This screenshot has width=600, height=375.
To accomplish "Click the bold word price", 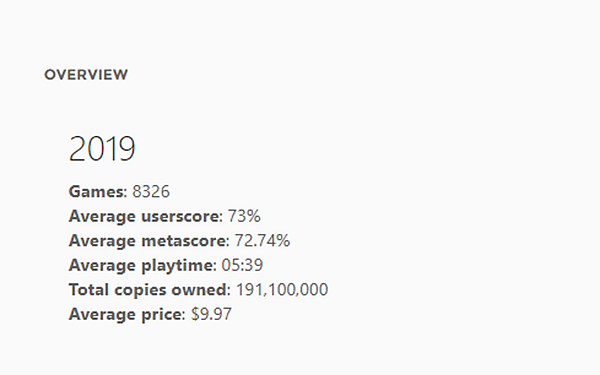I will 161,315.
